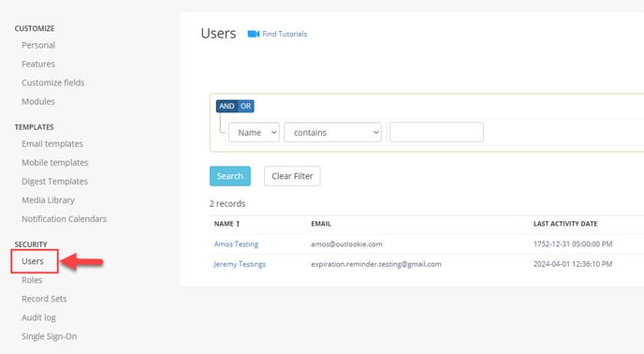644x354 pixels.
Task: Sort by LAST ACTIVITY DATE column
Action: 565,224
